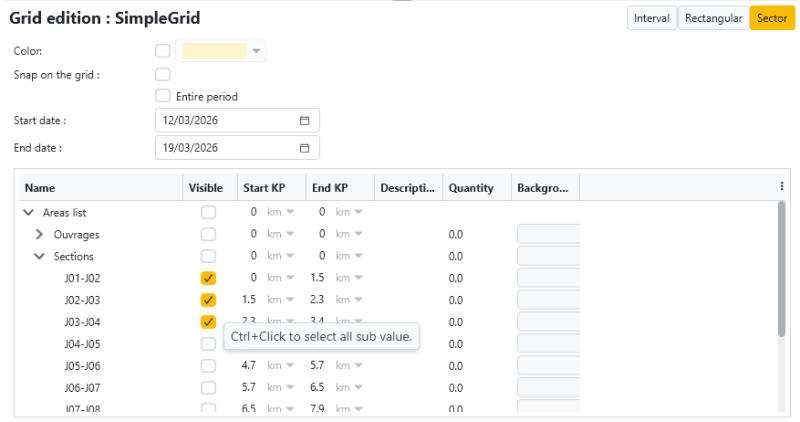Tick the Entire period checkbox
The image size is (800, 422).
tap(163, 96)
